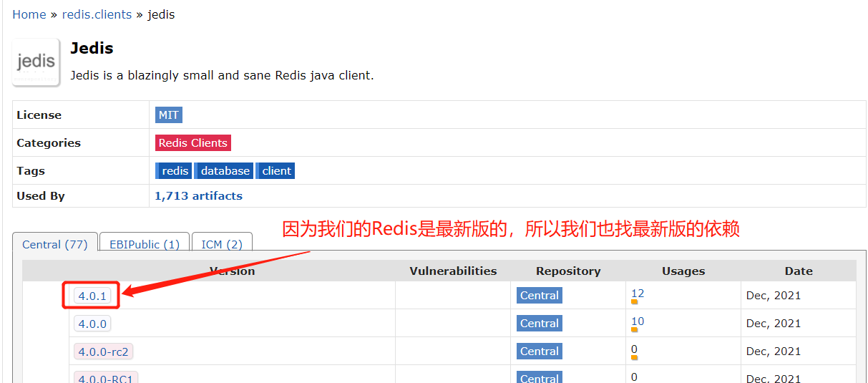Click the Dec, 2021 date for 4.0.1
The height and width of the screenshot is (383, 868).
pyautogui.click(x=774, y=295)
